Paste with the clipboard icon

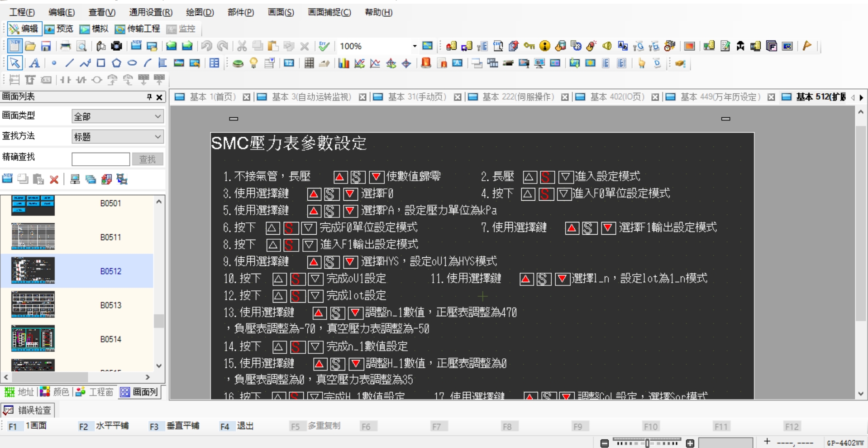point(273,46)
